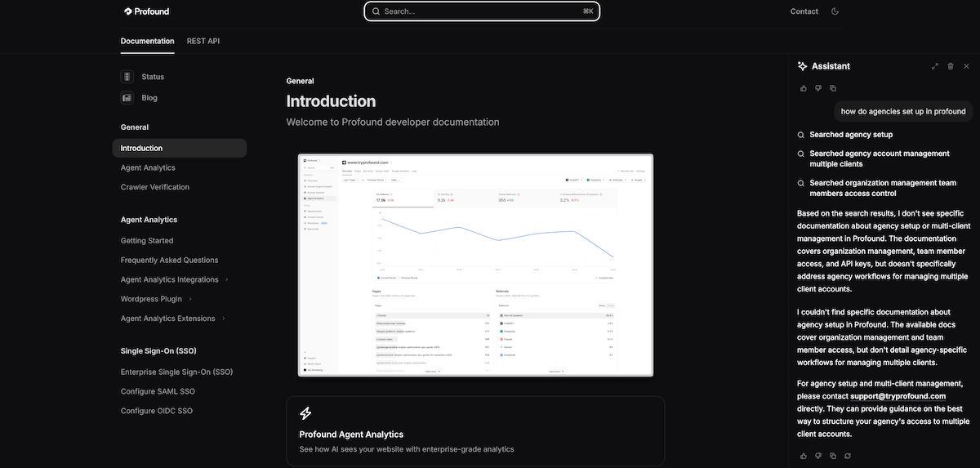Expand Agent Analytics Integrations section

[226, 279]
